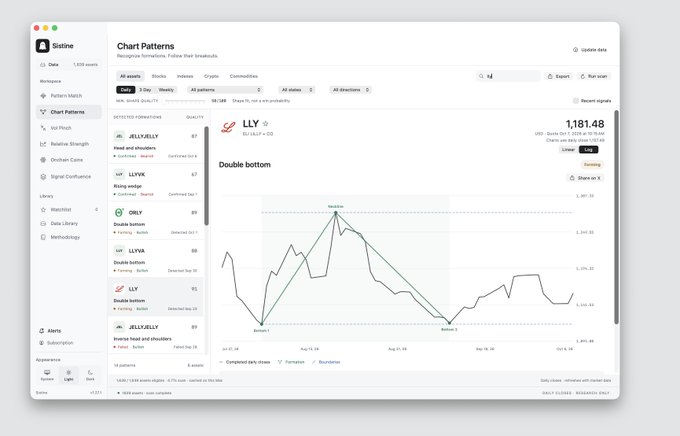Click the Eli Lilly logo in header
680x436 pixels.
(x=228, y=127)
